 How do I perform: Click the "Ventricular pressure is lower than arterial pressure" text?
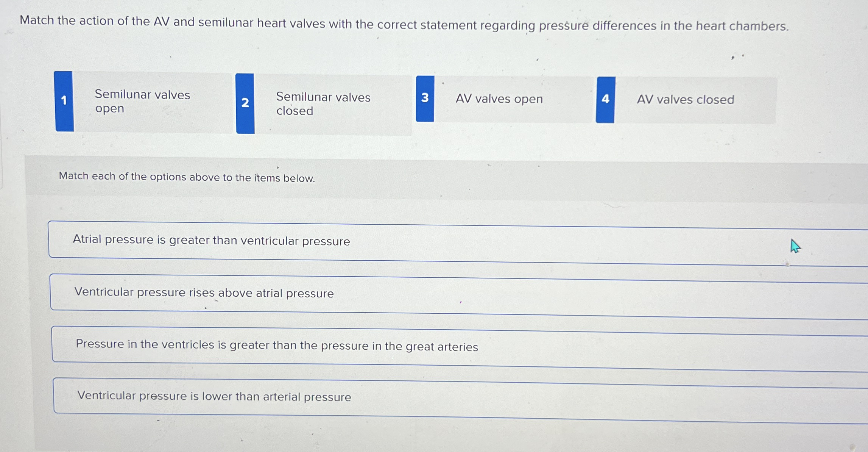tap(214, 396)
